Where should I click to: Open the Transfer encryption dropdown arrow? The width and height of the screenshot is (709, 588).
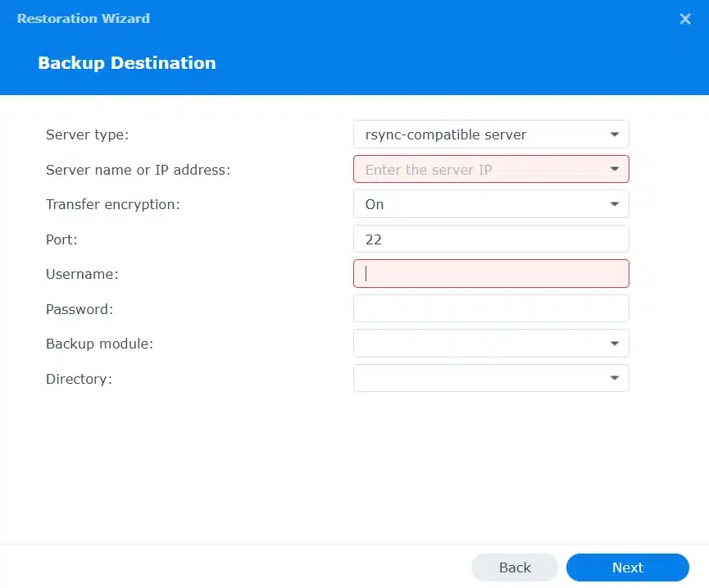pyautogui.click(x=614, y=204)
